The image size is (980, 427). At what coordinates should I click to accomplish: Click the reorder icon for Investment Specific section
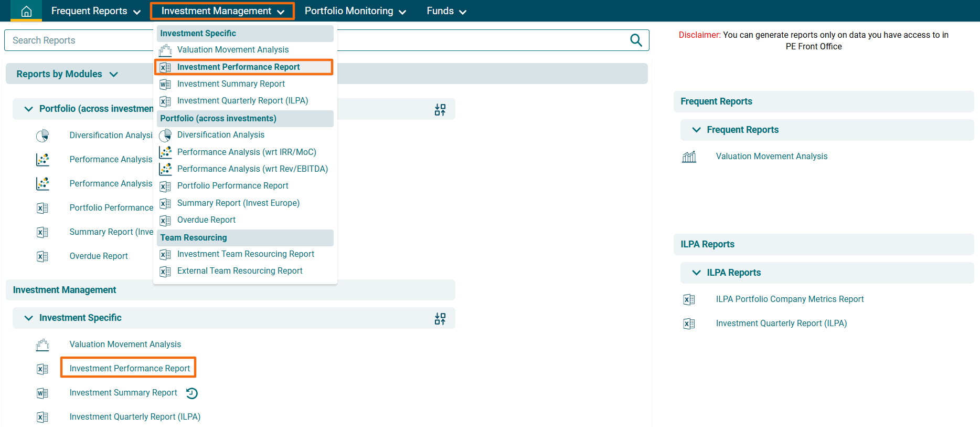tap(440, 318)
